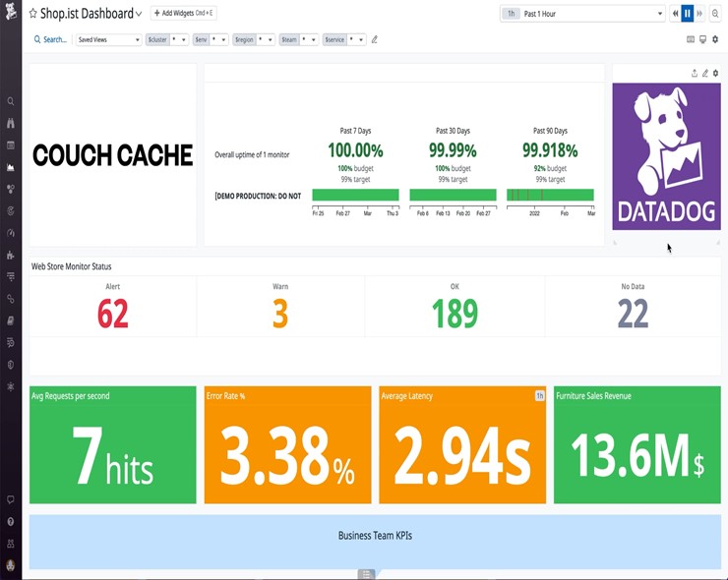Edit the Datadog image widget
The height and width of the screenshot is (580, 728).
tap(704, 73)
